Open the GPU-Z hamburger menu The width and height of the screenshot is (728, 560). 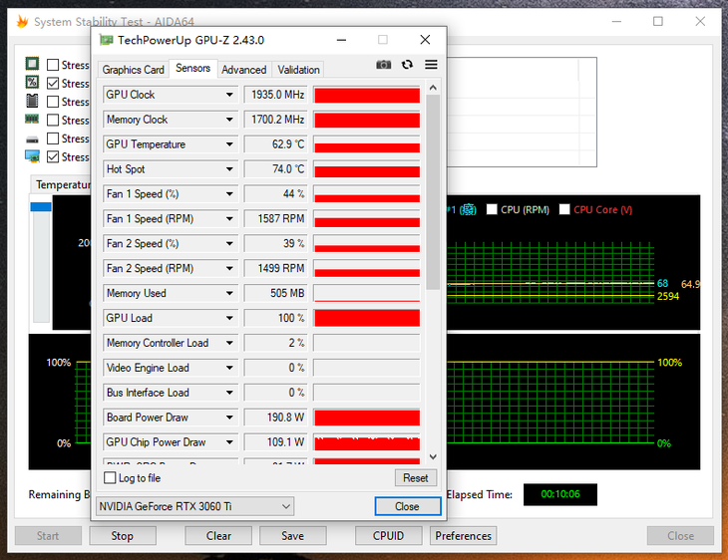431,65
